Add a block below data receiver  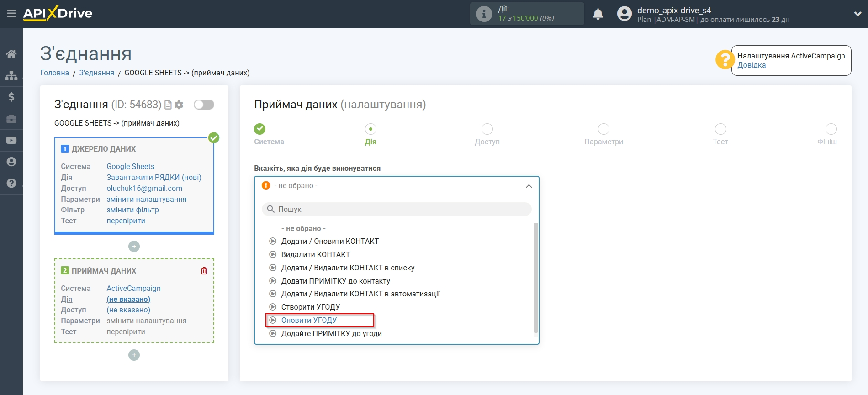pyautogui.click(x=134, y=355)
